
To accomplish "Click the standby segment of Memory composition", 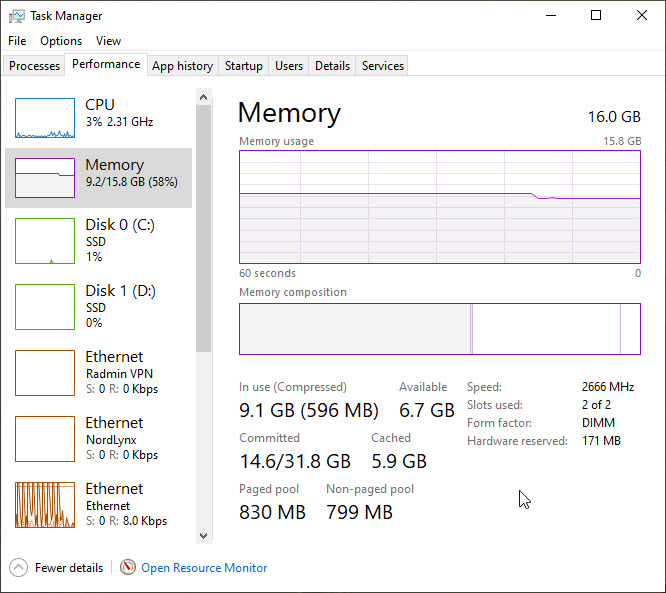I will point(546,329).
